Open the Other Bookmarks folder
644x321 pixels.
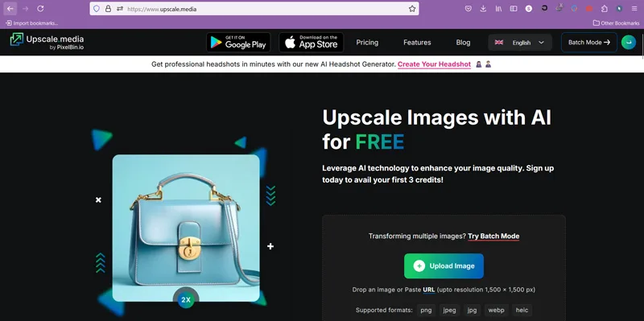click(615, 23)
